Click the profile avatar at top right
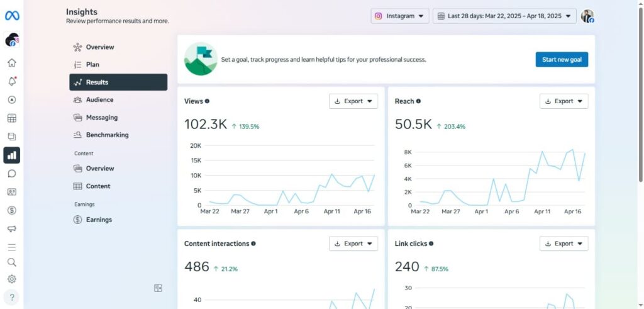 [587, 16]
